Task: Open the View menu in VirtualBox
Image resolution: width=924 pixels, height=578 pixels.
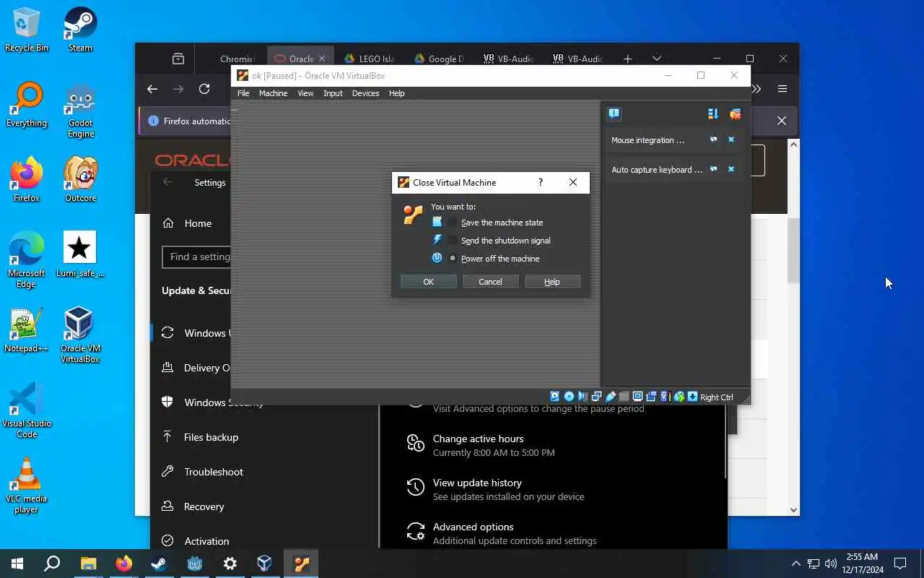Action: pos(305,93)
